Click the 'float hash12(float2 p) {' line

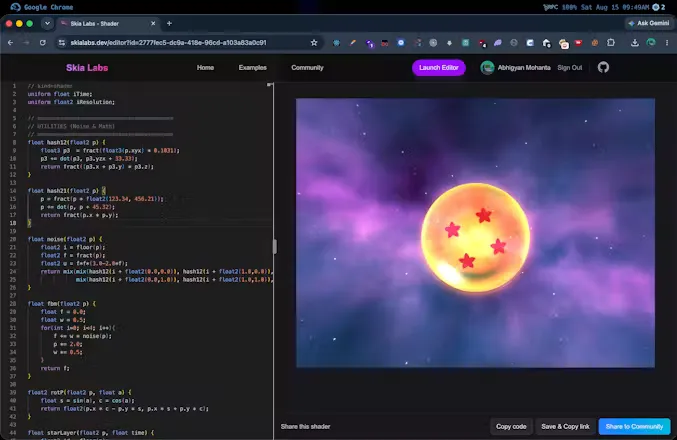(x=66, y=142)
